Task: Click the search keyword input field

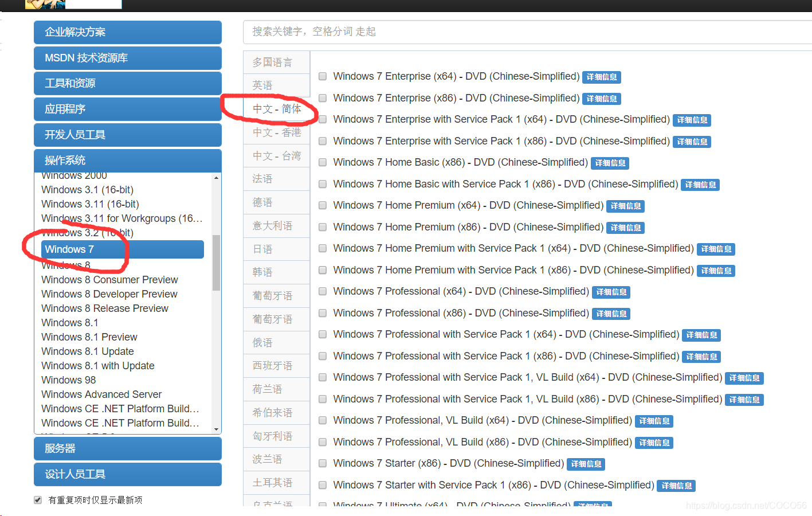Action: pos(527,32)
